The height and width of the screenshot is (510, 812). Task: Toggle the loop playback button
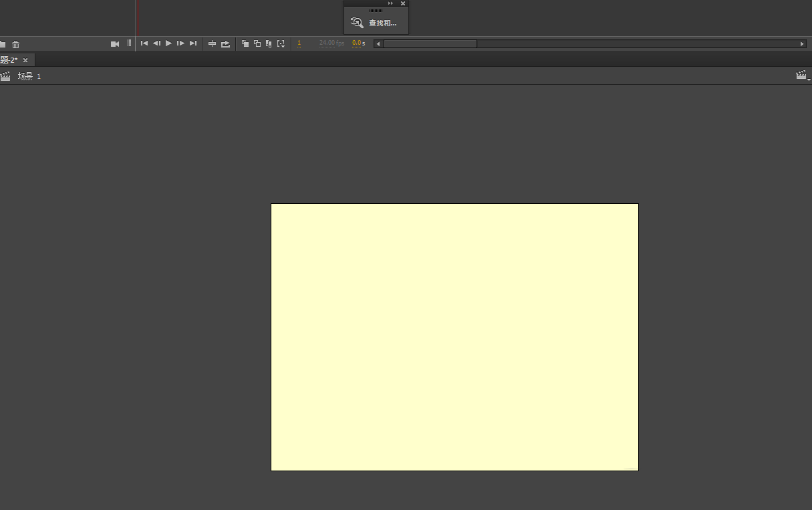(226, 44)
